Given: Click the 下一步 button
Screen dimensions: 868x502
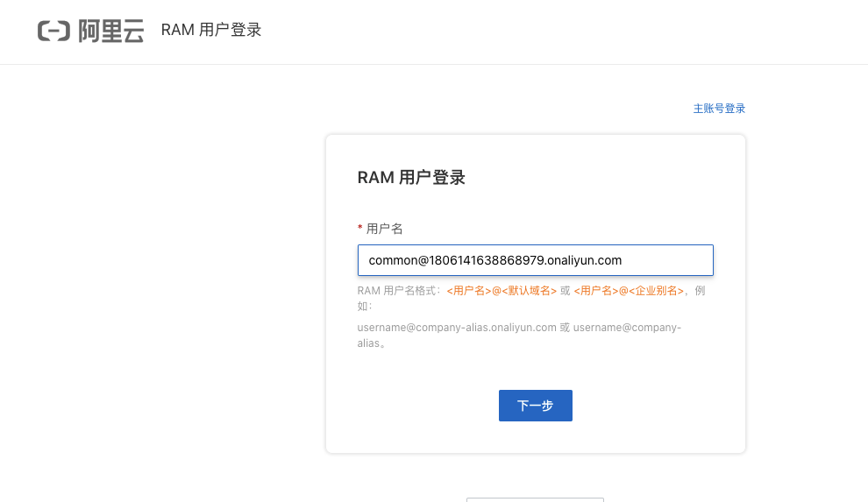Looking at the screenshot, I should (536, 406).
